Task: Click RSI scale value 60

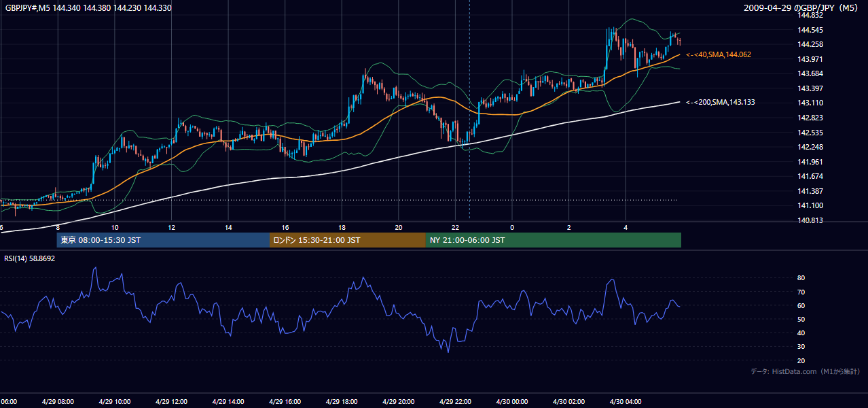Action: click(x=801, y=305)
